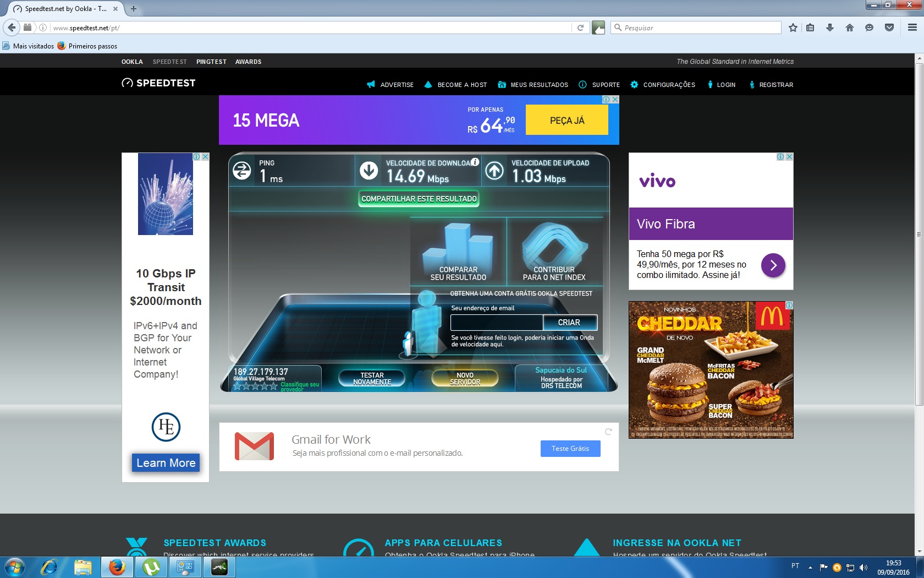Image resolution: width=924 pixels, height=578 pixels.
Task: Click the LOGIN link
Action: tap(722, 85)
